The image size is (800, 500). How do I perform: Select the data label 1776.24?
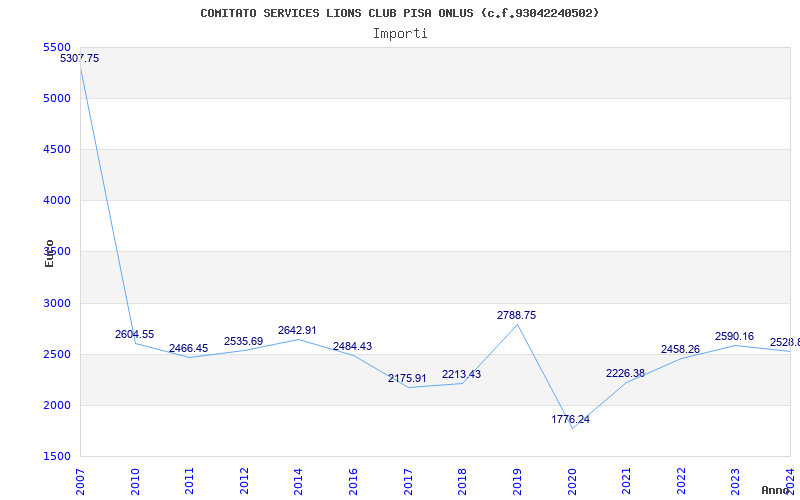570,419
